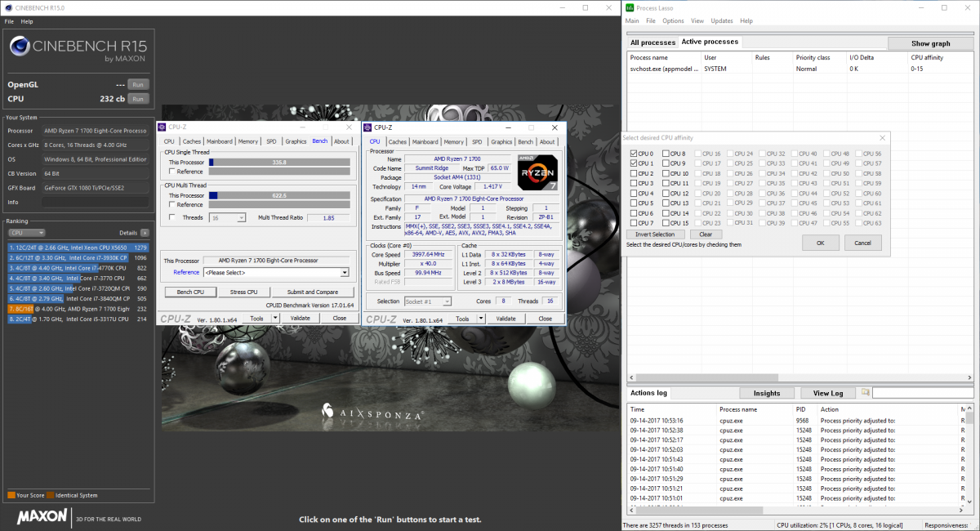Click the CPU affinity column header

pos(940,58)
